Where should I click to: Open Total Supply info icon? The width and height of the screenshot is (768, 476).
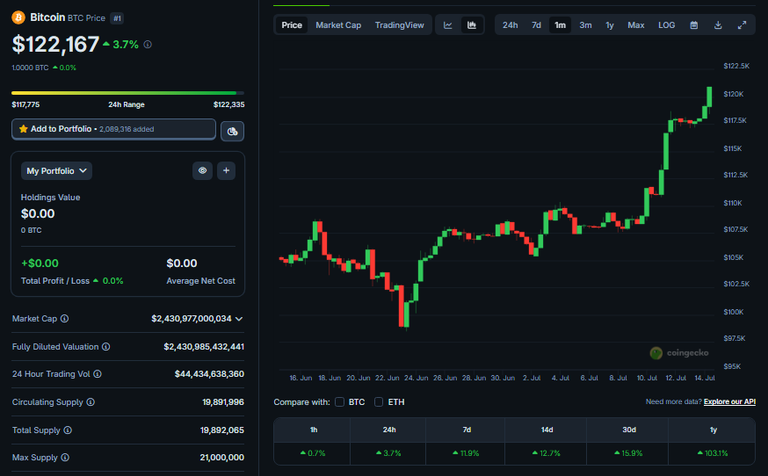pos(68,430)
